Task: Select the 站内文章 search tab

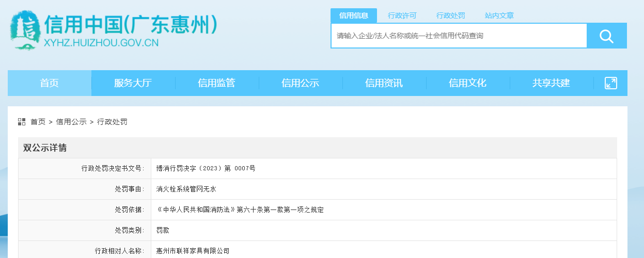Action: coord(499,15)
